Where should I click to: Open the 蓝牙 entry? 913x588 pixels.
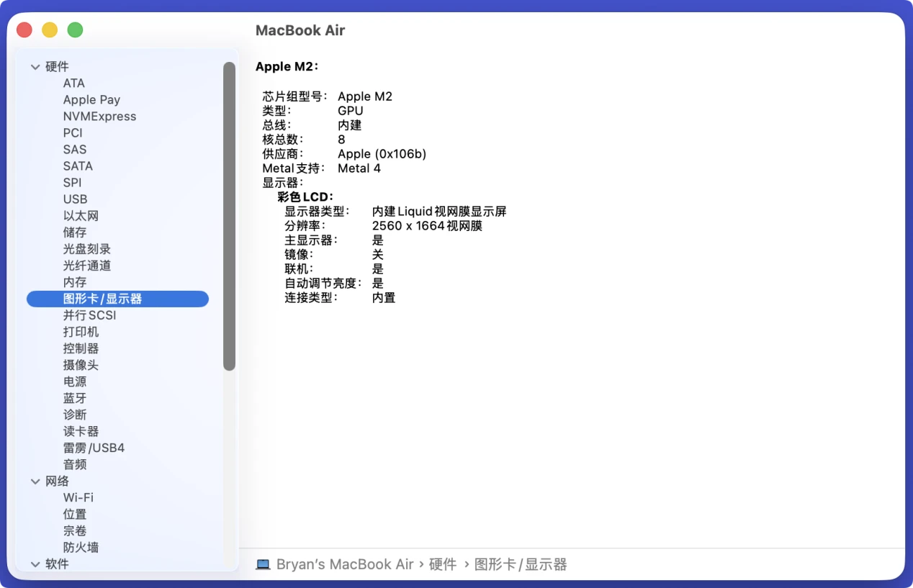click(x=75, y=398)
